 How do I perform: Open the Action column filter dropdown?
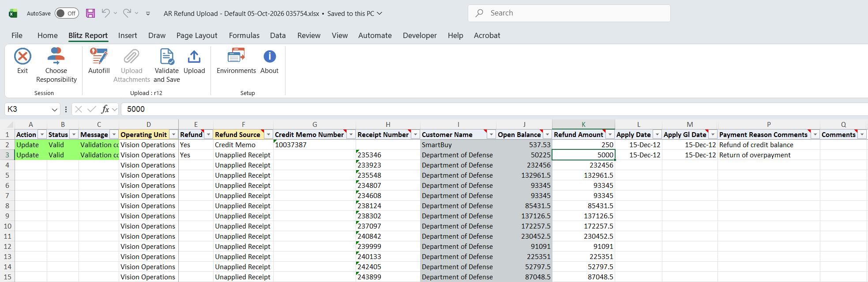point(42,134)
